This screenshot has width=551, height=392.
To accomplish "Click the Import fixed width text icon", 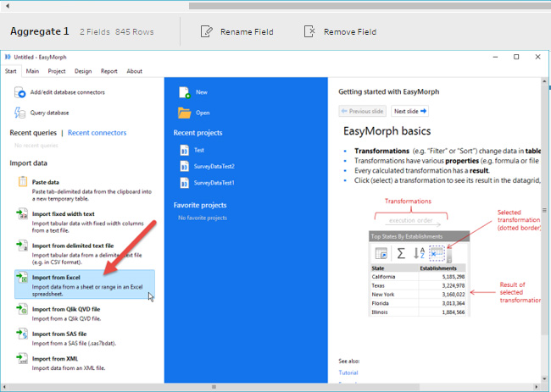I will 22,213.
